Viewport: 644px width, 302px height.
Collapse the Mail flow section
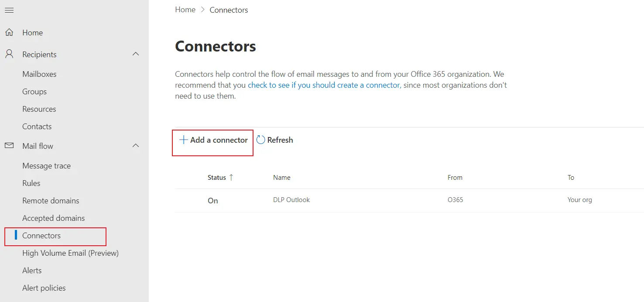click(136, 145)
